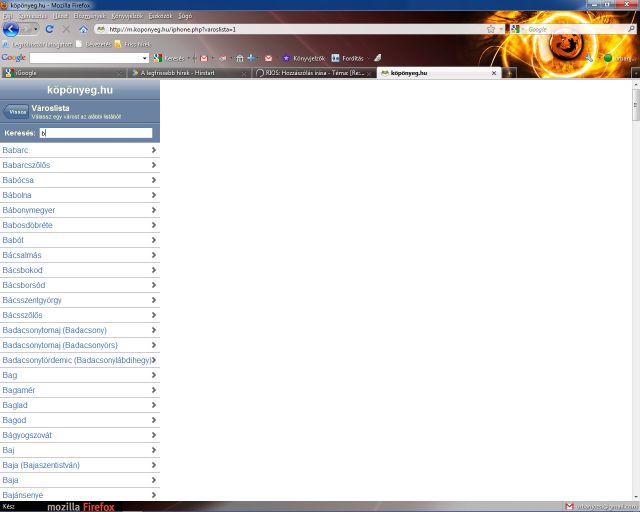The image size is (640, 512).
Task: Open the Eszközök menu
Action: [160, 16]
